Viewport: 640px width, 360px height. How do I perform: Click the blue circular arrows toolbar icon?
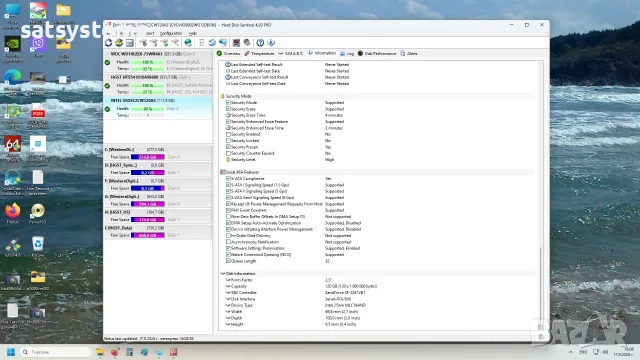[x=212, y=42]
